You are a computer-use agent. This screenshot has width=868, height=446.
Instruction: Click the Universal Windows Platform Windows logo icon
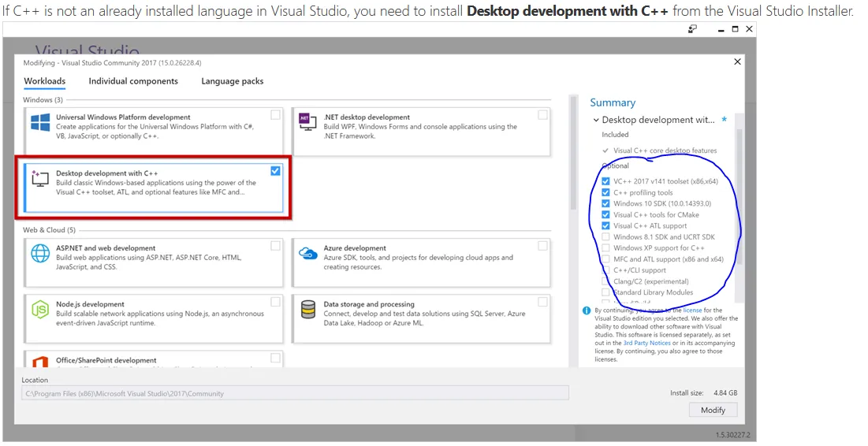[40, 122]
